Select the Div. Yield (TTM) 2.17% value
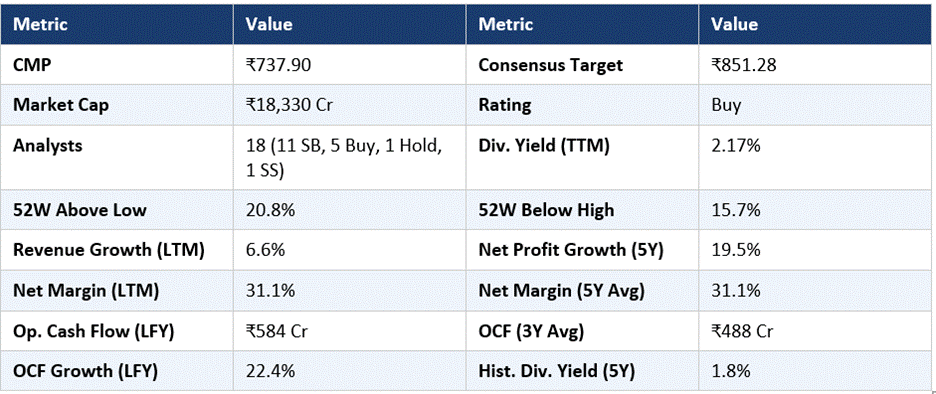Image resolution: width=936 pixels, height=394 pixels. coord(735,146)
